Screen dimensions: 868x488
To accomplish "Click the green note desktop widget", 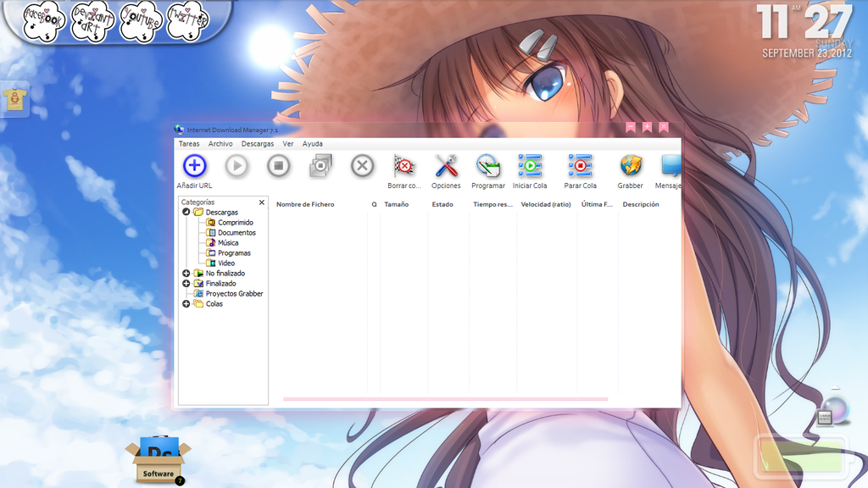I will [801, 457].
